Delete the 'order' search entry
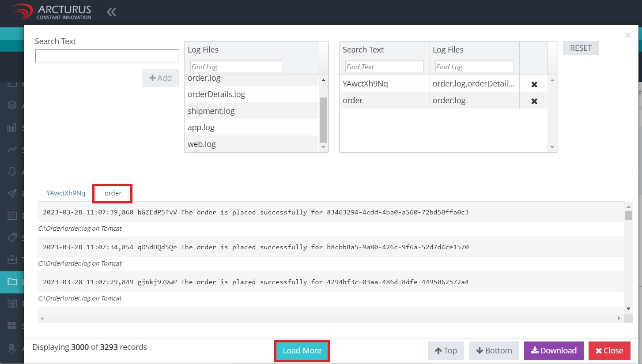The height and width of the screenshot is (364, 642). 534,101
